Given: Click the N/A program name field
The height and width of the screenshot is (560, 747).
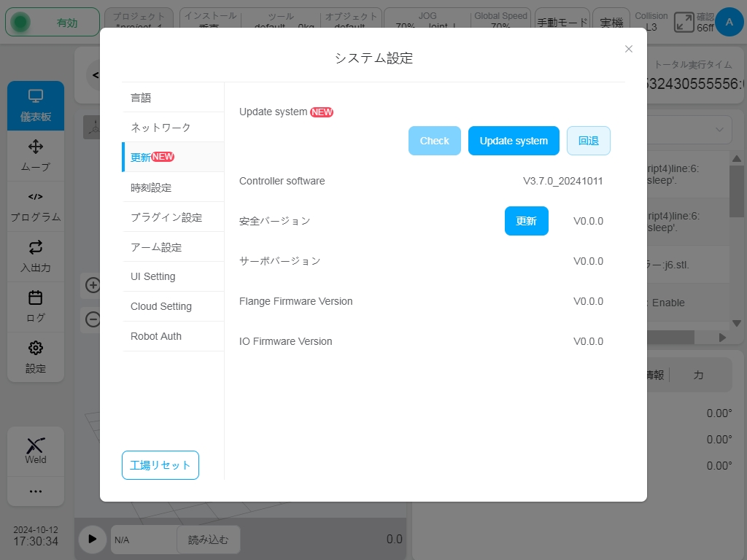Looking at the screenshot, I should pyautogui.click(x=144, y=540).
